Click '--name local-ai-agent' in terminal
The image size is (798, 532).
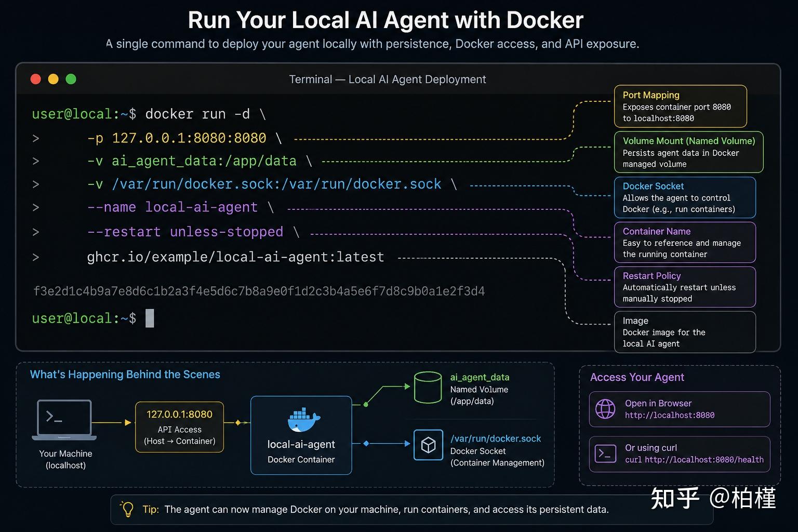(172, 207)
